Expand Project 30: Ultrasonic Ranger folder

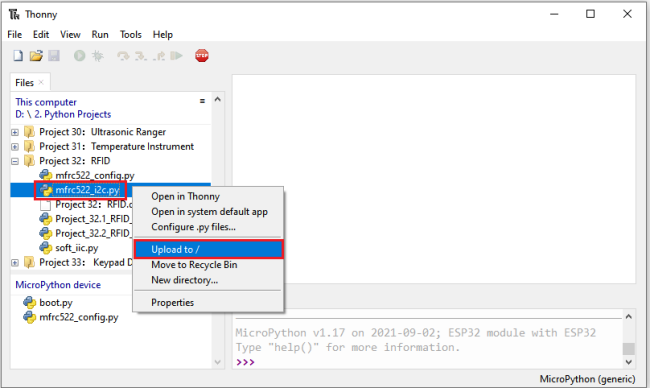(15, 133)
